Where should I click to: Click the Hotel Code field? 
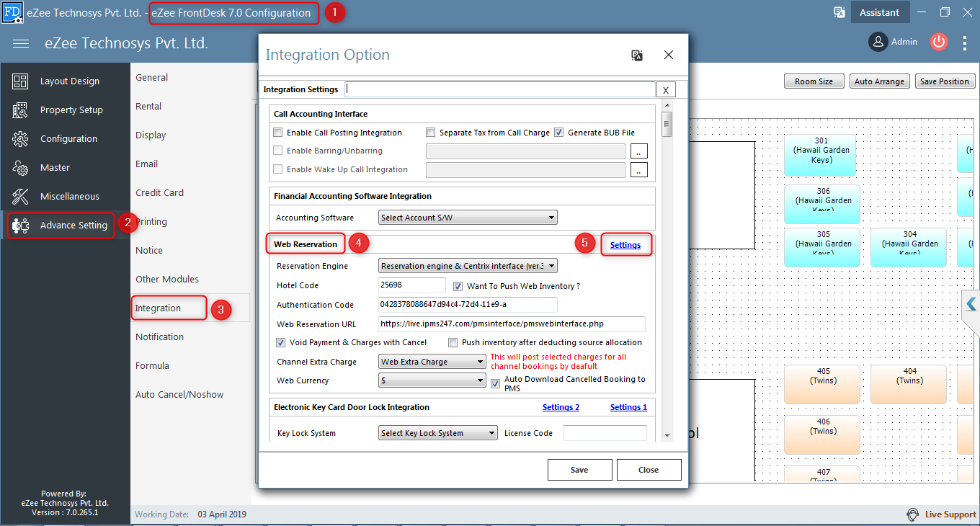pyautogui.click(x=412, y=285)
